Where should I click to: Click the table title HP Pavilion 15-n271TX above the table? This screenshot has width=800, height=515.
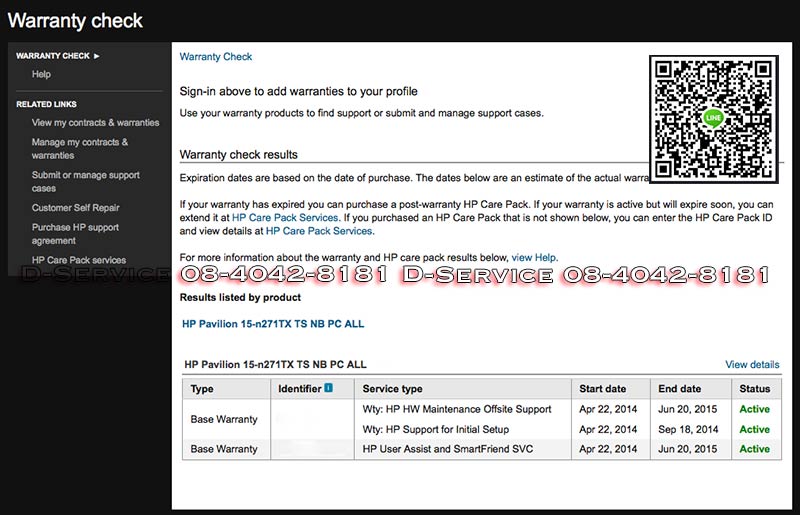(x=275, y=364)
